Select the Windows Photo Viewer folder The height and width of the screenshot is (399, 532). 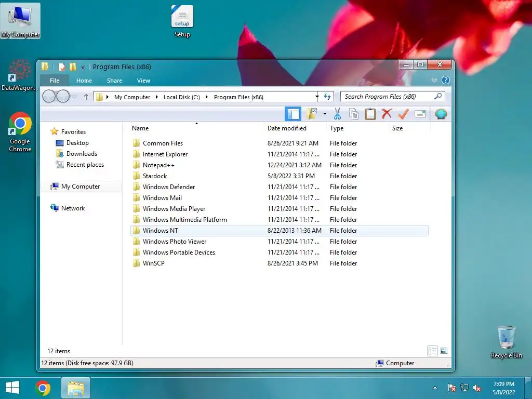tap(279, 241)
